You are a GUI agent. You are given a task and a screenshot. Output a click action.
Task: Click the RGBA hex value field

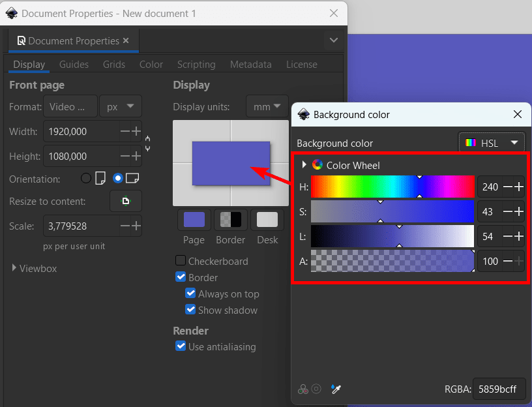coord(499,389)
